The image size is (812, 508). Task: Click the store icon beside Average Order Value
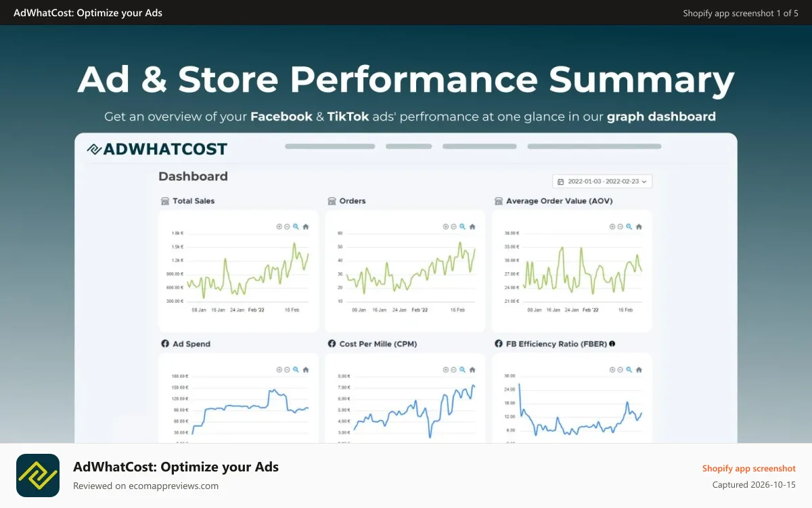tap(499, 201)
